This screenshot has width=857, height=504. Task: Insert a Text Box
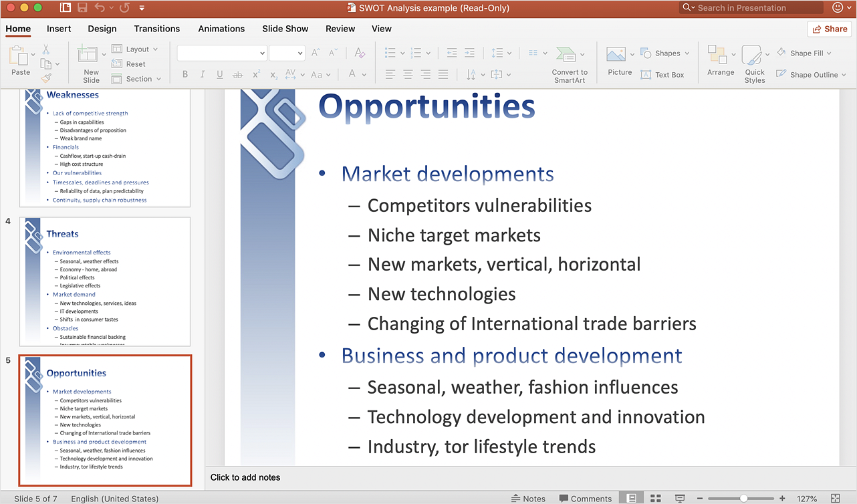pos(662,75)
